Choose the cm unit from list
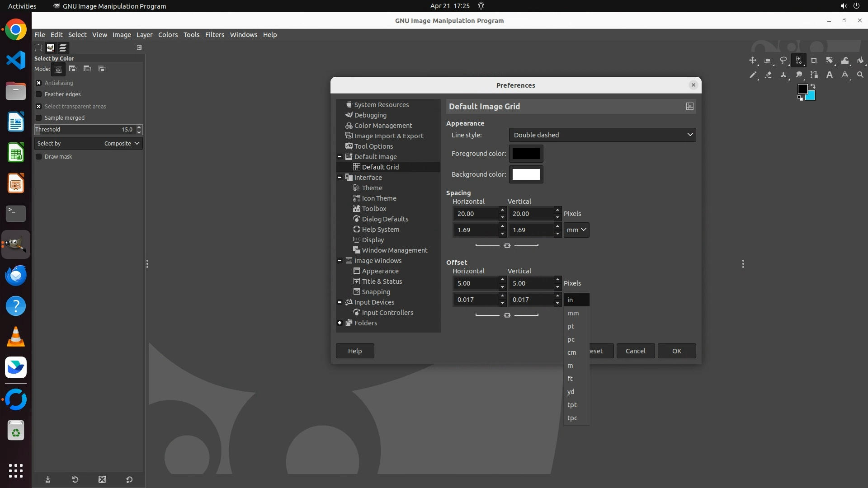The image size is (868, 488). pos(572,352)
